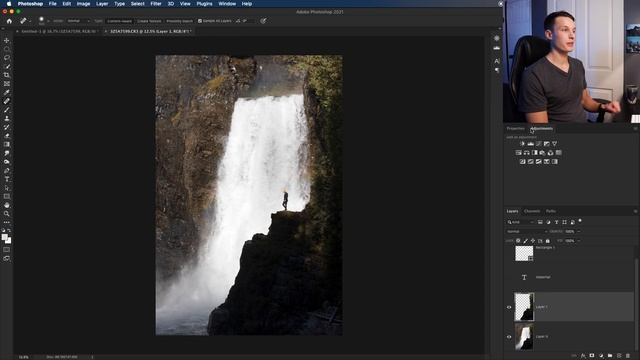Toggle lock image pixels
640x360 pixels.
tap(525, 241)
